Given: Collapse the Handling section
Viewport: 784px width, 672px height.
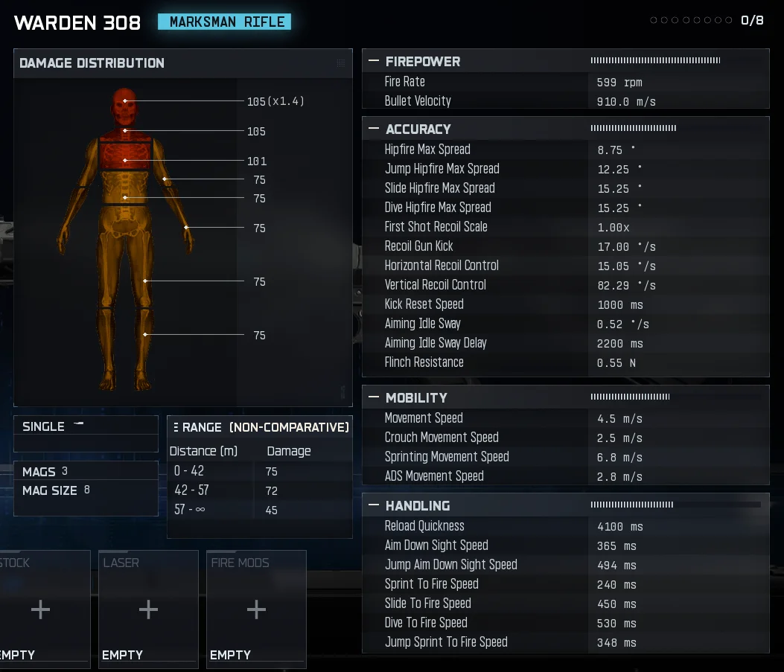Looking at the screenshot, I should pos(373,505).
